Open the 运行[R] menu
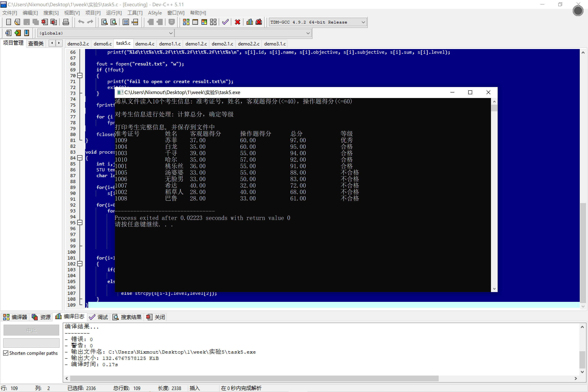This screenshot has height=392, width=588. (114, 13)
